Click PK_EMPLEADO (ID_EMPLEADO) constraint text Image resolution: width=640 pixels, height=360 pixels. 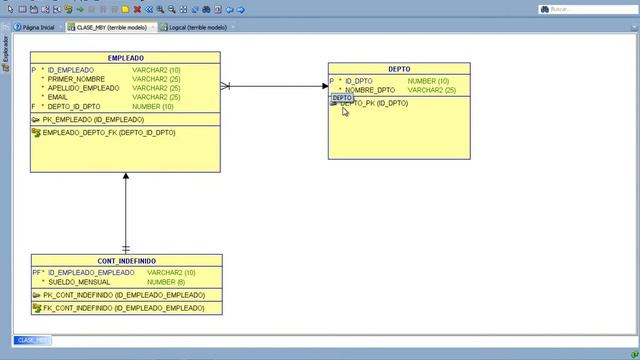click(93, 120)
